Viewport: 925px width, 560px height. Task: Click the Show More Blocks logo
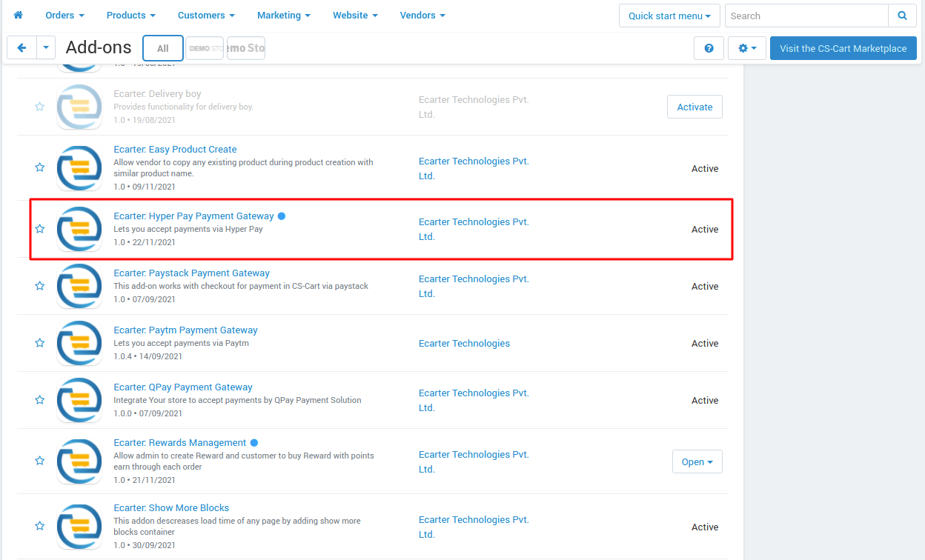(79, 526)
